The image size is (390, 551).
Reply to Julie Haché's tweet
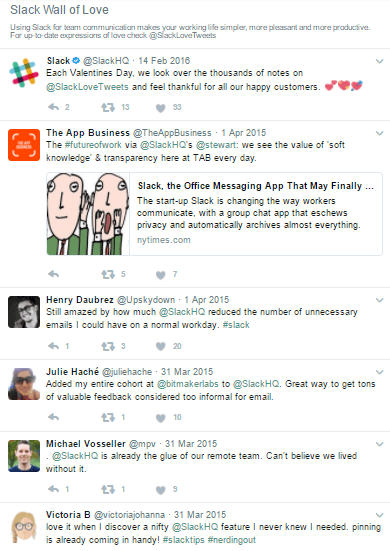(53, 417)
